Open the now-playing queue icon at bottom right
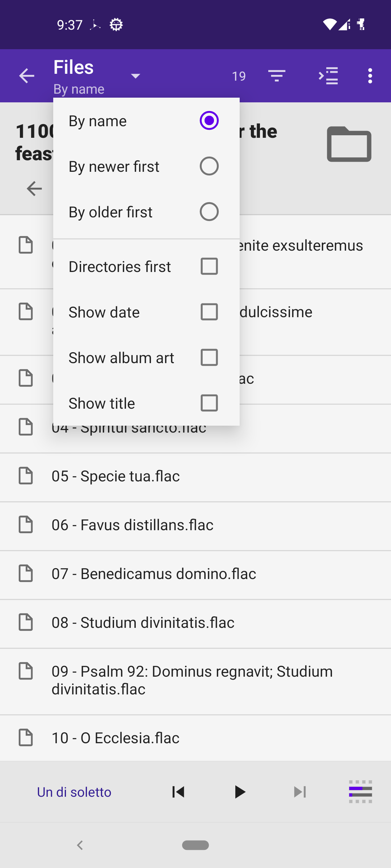Screen dimensions: 391x868 (360, 792)
